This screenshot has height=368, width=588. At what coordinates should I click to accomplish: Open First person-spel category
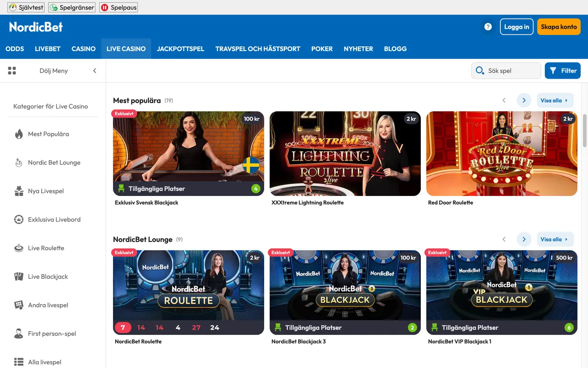pyautogui.click(x=52, y=333)
